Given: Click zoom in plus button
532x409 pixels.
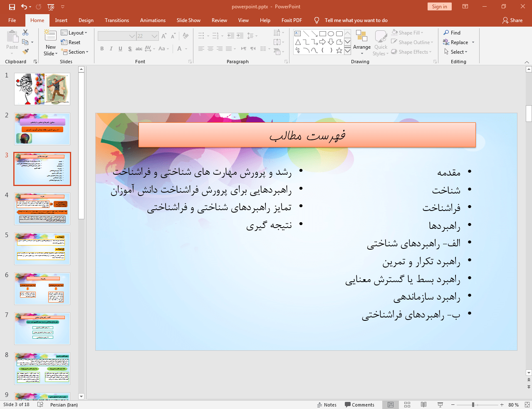Looking at the screenshot, I should point(502,404).
